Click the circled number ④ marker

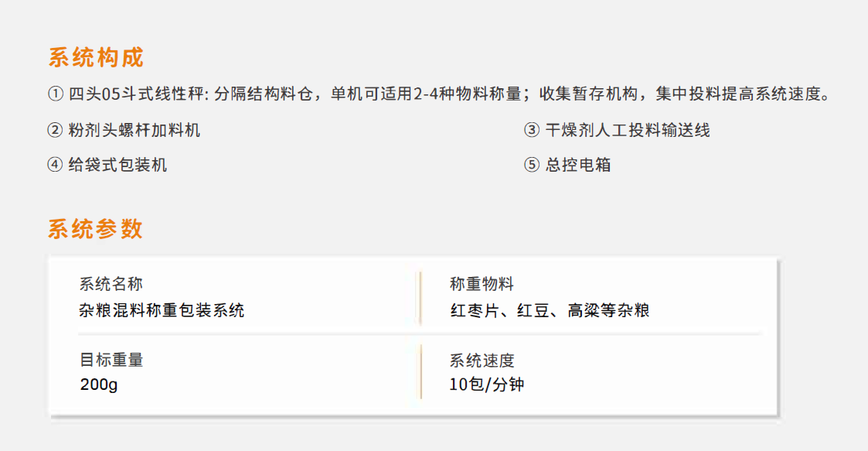click(x=55, y=165)
